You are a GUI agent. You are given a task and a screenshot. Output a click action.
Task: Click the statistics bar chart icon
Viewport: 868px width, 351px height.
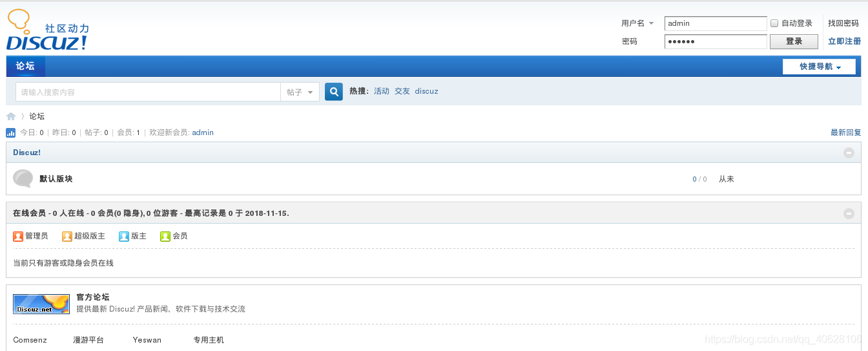click(11, 133)
